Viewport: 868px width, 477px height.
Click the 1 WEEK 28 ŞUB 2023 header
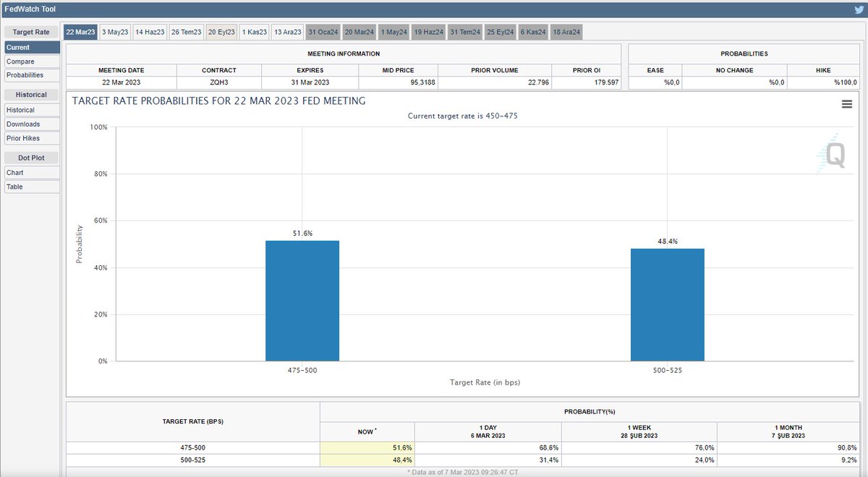640,431
